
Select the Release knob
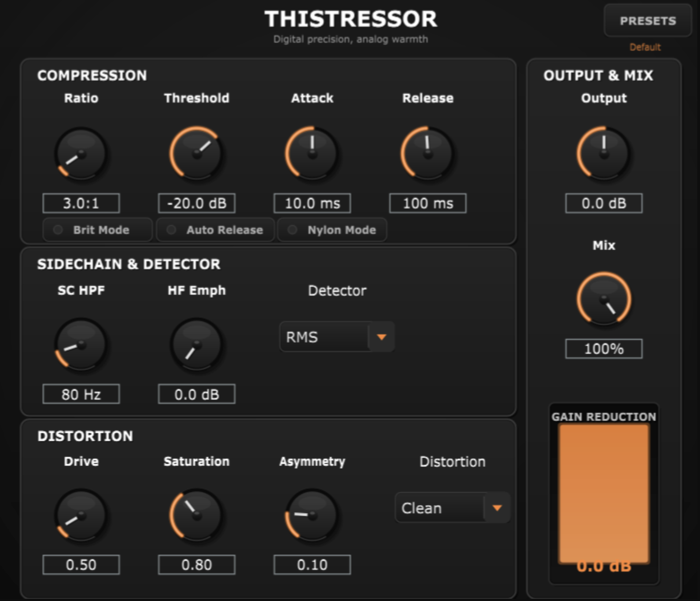point(427,154)
